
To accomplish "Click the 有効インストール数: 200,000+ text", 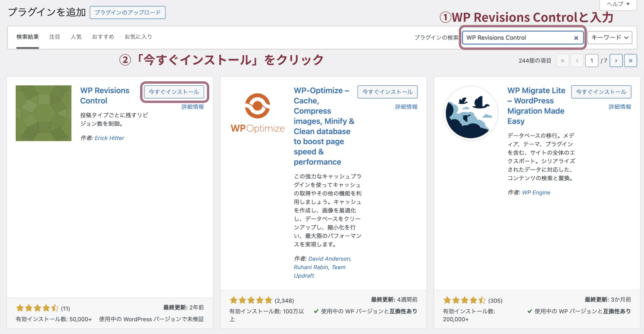I will coord(469,315).
